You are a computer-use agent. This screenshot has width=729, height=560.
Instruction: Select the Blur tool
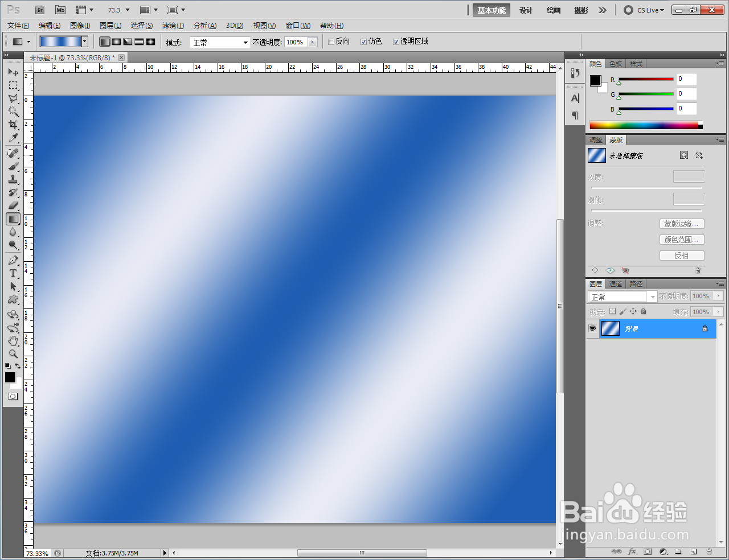[13, 232]
